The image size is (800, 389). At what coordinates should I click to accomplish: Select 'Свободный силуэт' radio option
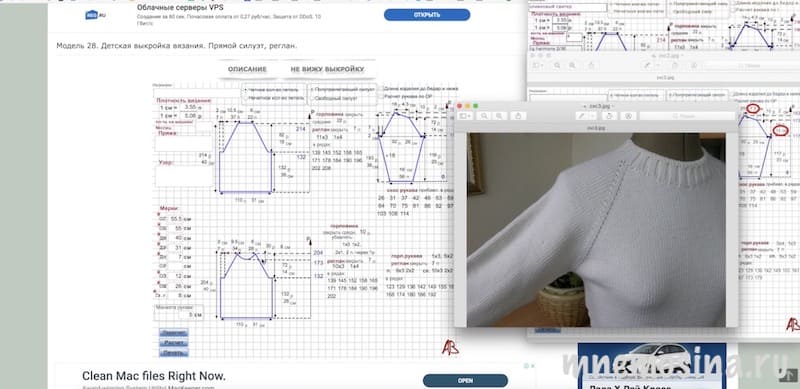(312, 98)
